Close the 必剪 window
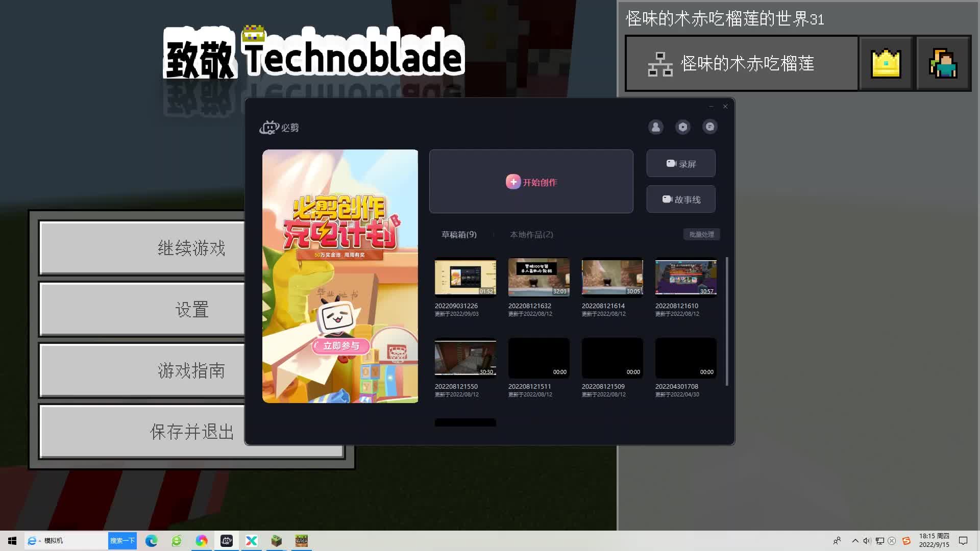Viewport: 980px width, 551px height. point(725,107)
